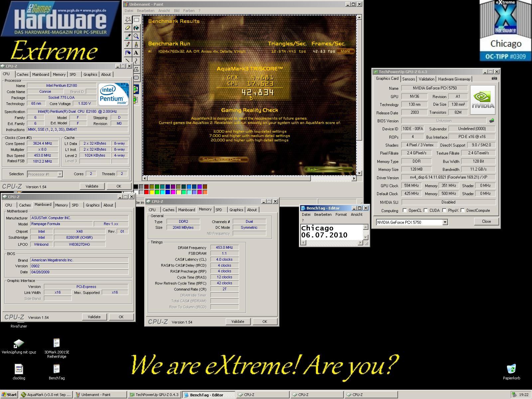Pick the Eraser tool in Paint
The image size is (532, 399).
128,28
